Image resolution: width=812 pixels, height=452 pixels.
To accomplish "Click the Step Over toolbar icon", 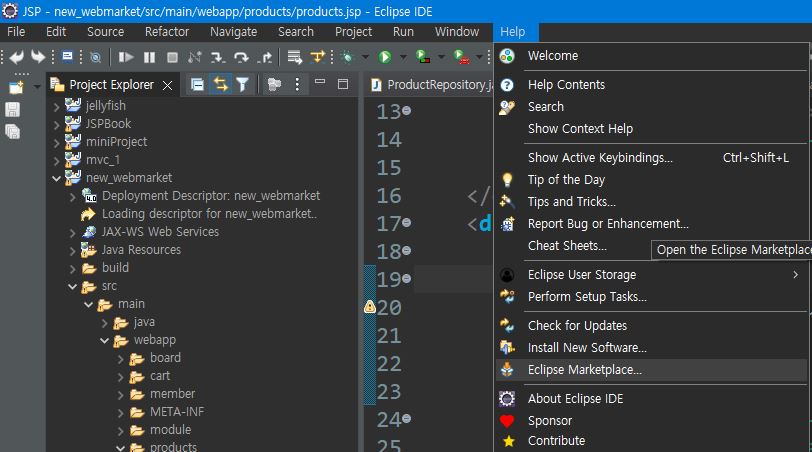I will (241, 57).
